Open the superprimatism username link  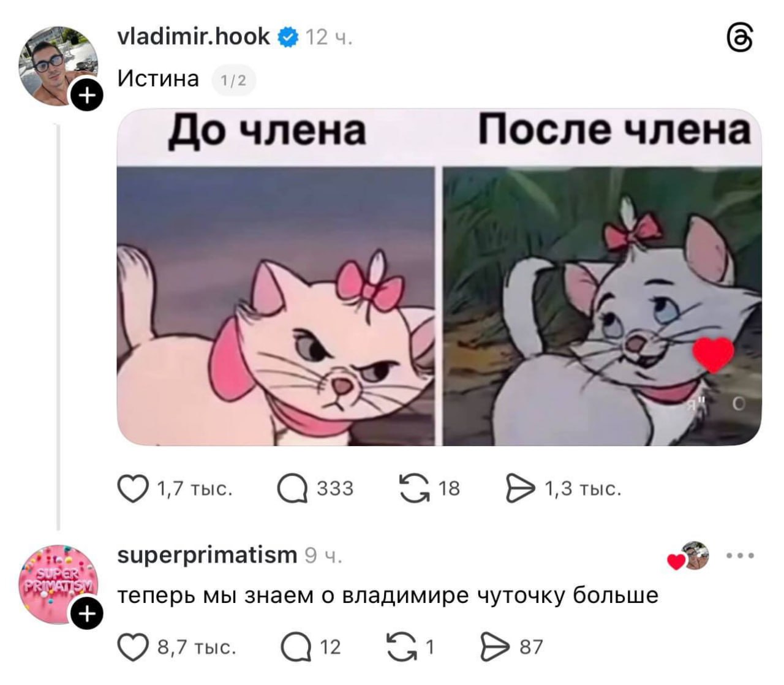click(207, 555)
